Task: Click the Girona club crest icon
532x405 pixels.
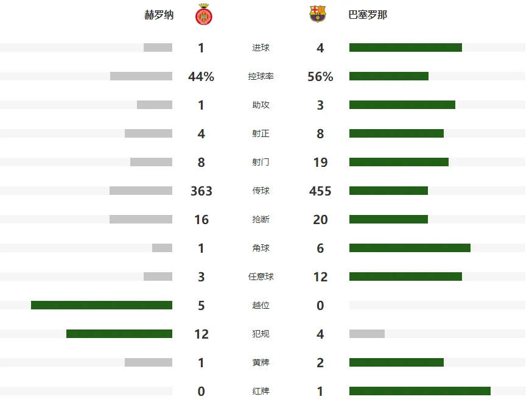Action: pos(203,14)
